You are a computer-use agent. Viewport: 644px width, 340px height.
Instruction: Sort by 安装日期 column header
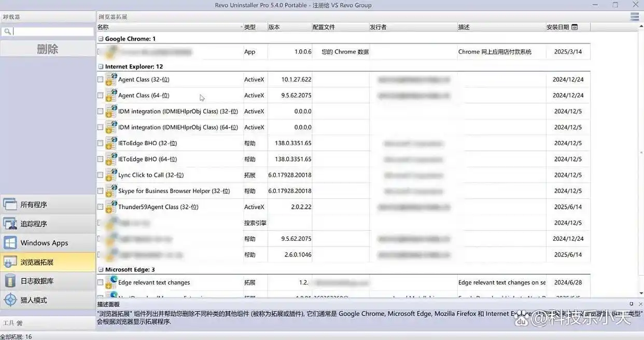point(568,27)
